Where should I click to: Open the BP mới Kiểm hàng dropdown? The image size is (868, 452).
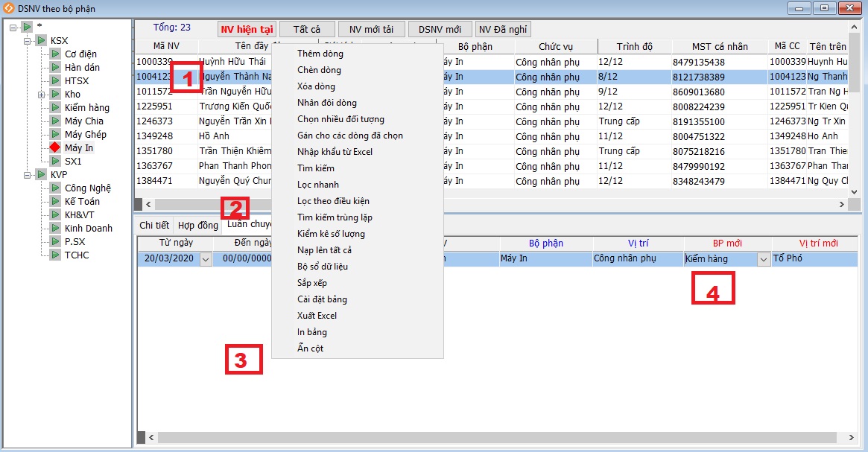764,259
